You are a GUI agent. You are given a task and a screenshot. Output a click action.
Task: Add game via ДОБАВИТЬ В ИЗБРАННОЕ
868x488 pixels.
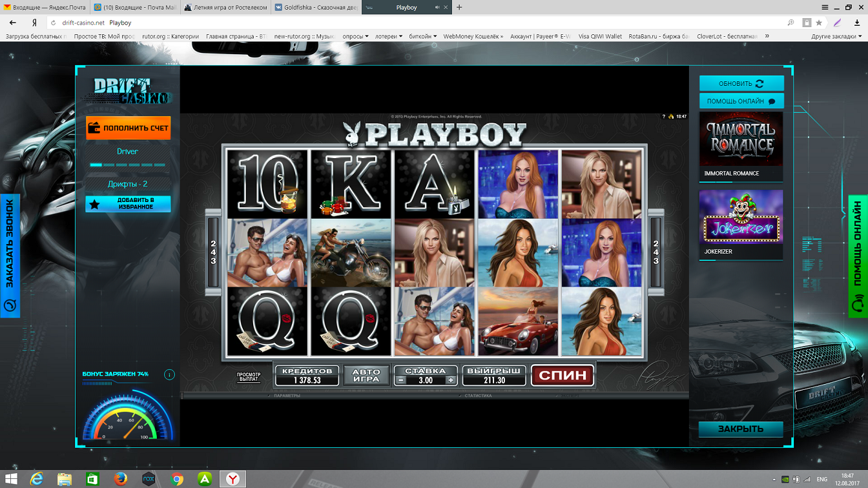(128, 204)
